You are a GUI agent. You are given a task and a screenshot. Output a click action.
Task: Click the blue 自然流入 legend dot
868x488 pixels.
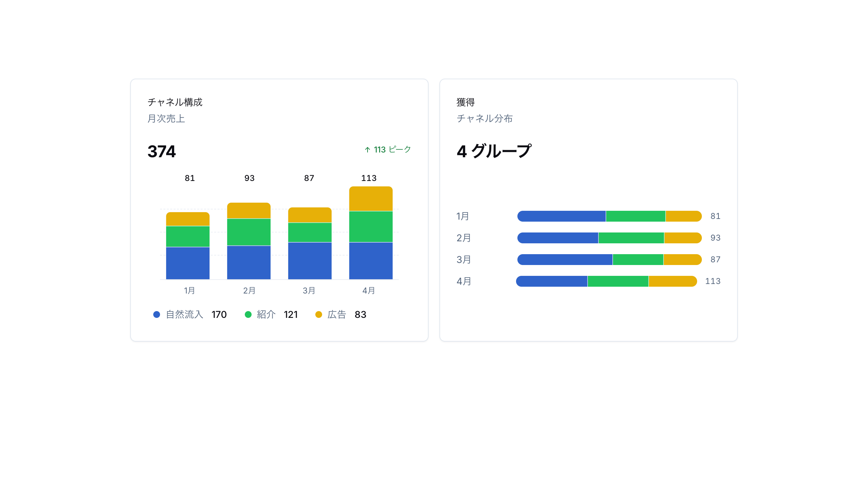157,314
